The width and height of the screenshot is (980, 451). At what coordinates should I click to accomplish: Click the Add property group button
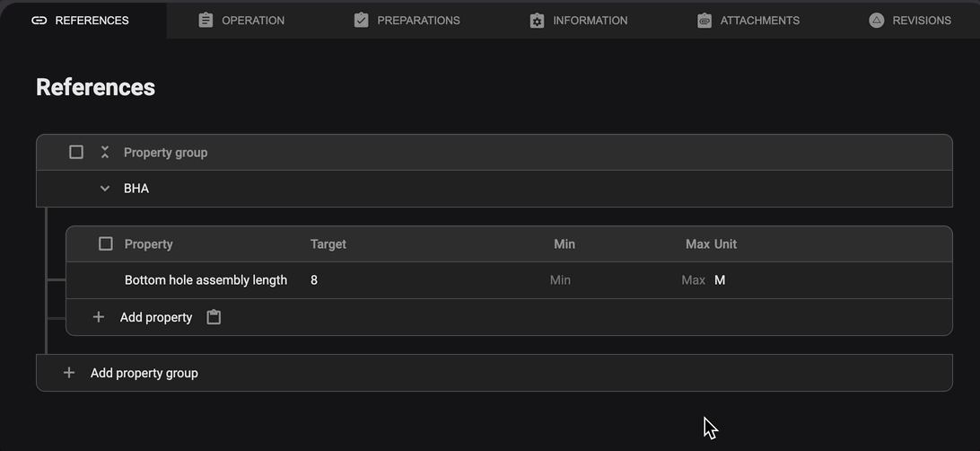click(x=144, y=373)
